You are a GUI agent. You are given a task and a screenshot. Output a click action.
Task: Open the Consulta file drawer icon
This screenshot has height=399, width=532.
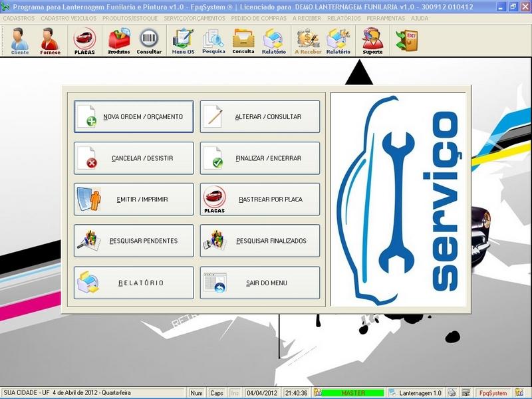243,41
